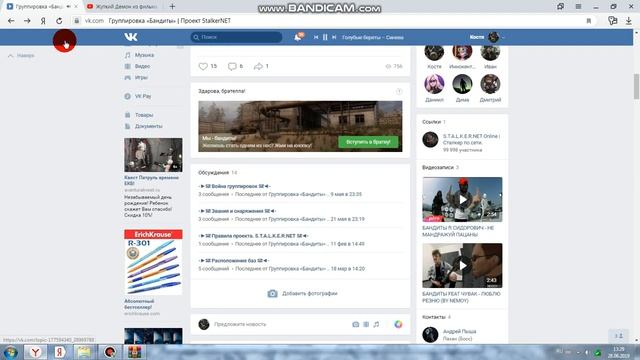
Task: Click the page vertical scrollbar thumb
Action: click(636, 86)
